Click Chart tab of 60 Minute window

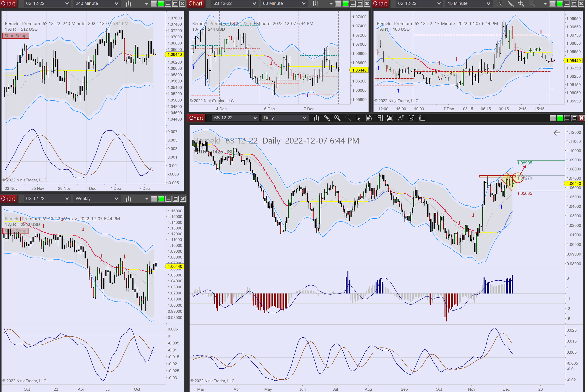(x=195, y=4)
